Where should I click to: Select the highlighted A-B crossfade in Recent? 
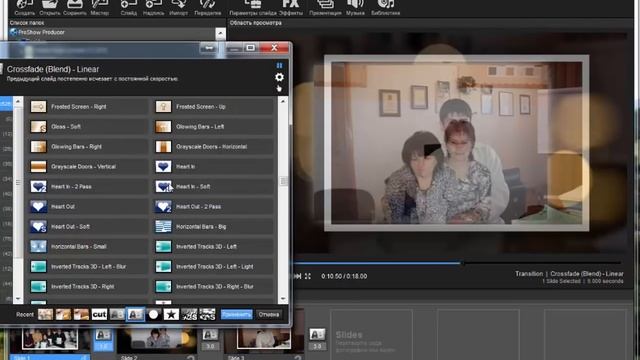tap(135, 314)
